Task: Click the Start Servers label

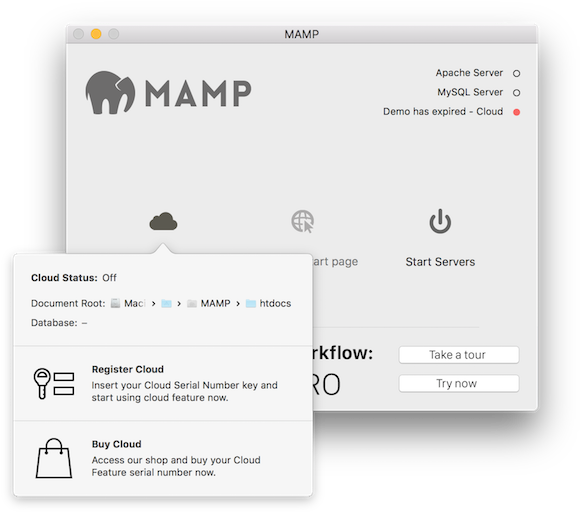Action: coord(440,262)
